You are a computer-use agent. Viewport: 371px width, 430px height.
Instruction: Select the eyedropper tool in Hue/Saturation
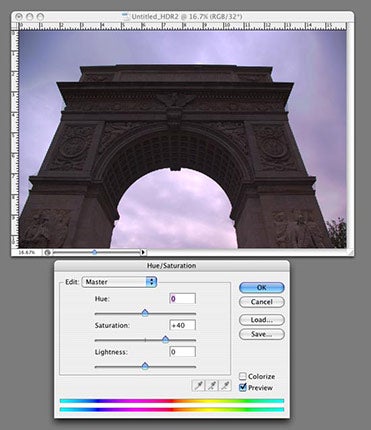pos(198,386)
